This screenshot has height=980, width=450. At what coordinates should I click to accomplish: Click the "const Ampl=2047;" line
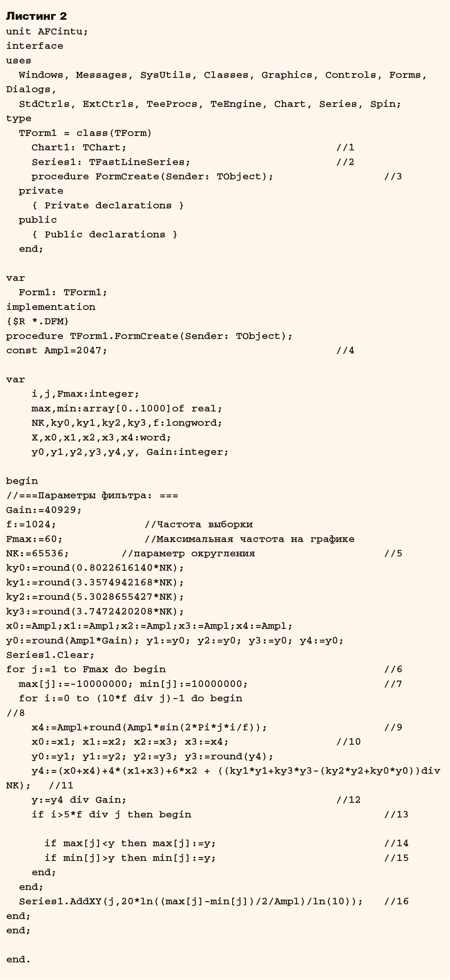coord(57,351)
